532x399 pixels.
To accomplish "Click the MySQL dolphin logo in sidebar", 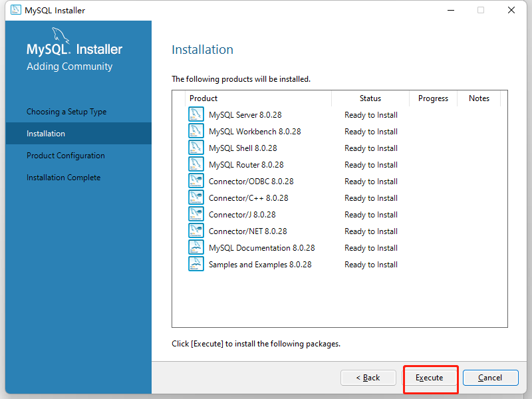I will point(61,35).
